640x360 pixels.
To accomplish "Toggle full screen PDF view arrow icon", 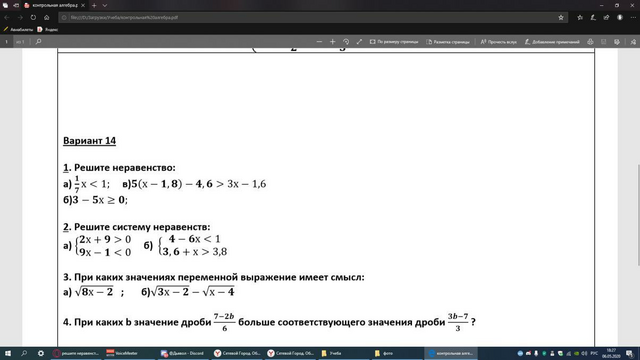I will coord(359,42).
